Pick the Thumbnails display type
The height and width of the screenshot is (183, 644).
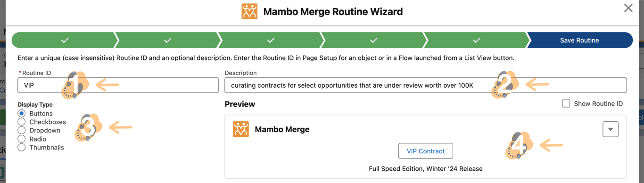(21, 148)
